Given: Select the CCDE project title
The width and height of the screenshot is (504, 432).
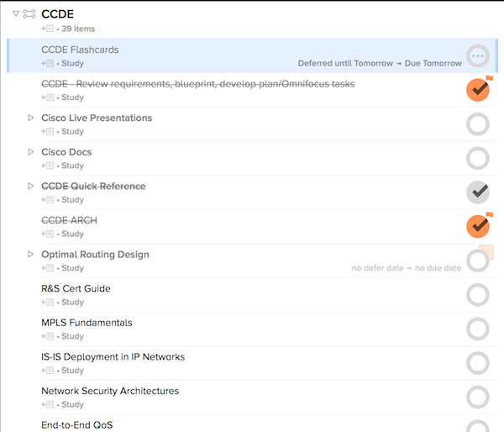Looking at the screenshot, I should click(x=57, y=13).
